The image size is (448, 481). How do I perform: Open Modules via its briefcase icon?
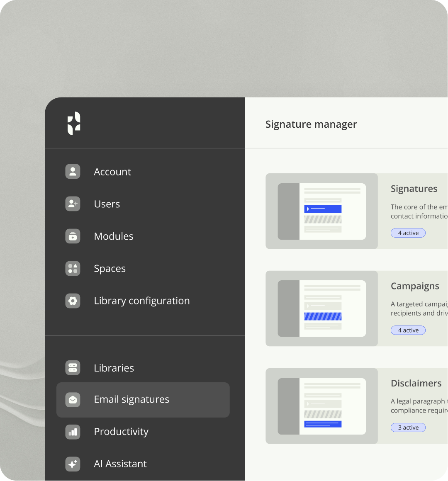pos(73,236)
